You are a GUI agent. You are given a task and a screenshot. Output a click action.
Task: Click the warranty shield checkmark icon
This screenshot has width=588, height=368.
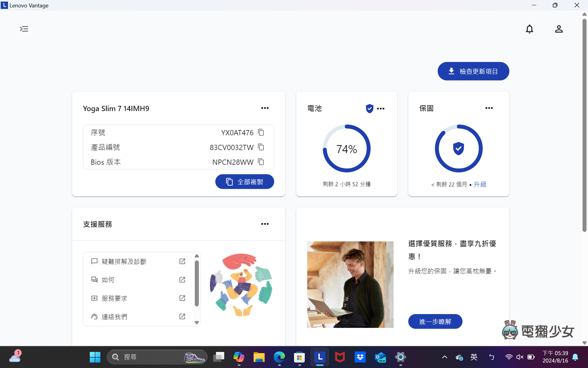click(x=459, y=148)
